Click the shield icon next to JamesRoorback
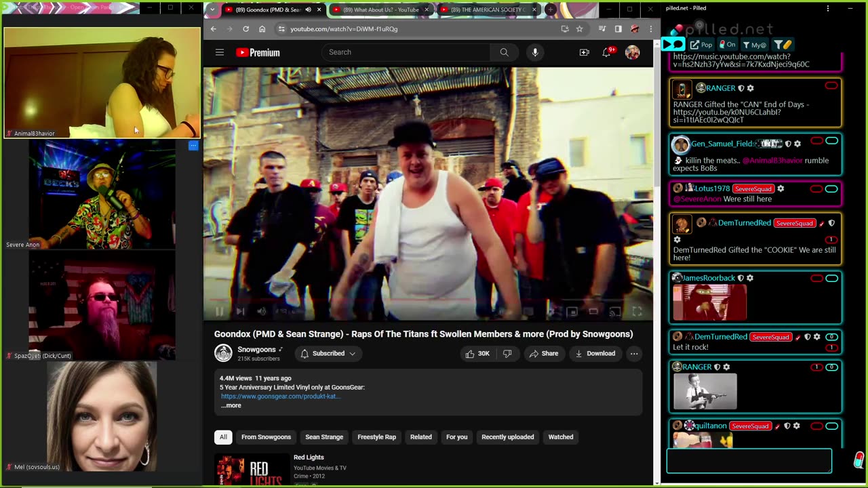Screen dimensions: 868x488 pyautogui.click(x=741, y=278)
